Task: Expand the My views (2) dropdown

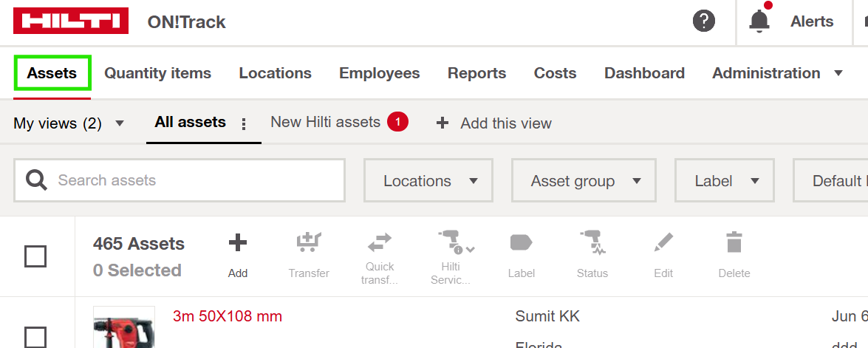Action: click(x=69, y=123)
